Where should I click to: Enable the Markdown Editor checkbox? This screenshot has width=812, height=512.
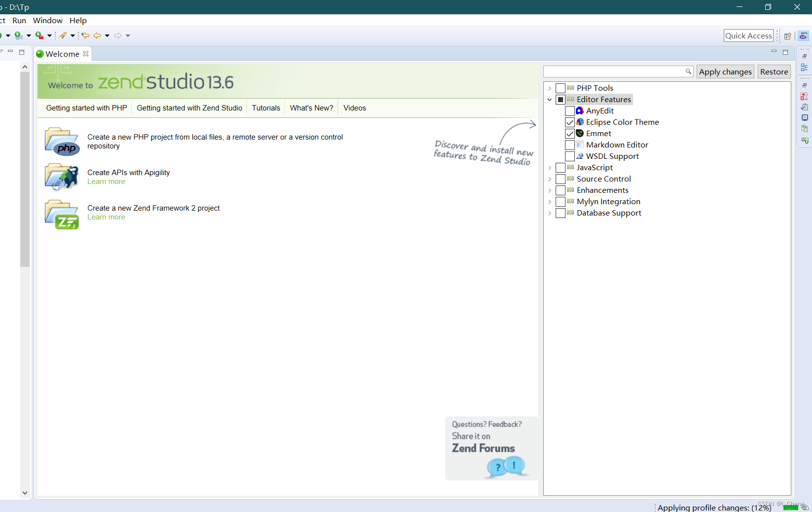(x=570, y=145)
